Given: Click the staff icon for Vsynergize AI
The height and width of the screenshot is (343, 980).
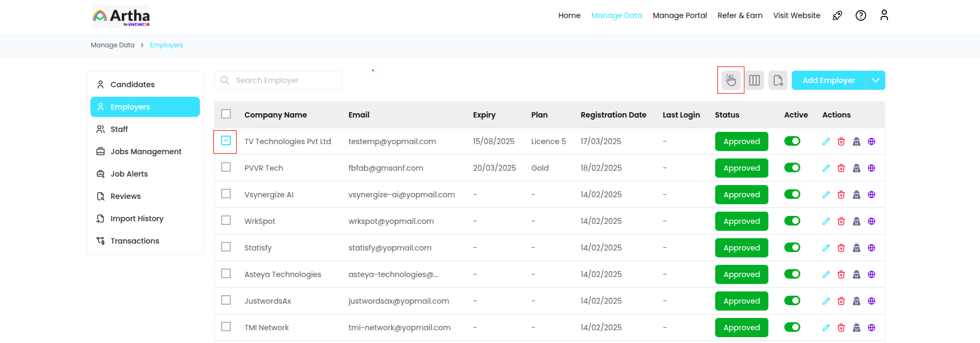Looking at the screenshot, I should [856, 195].
